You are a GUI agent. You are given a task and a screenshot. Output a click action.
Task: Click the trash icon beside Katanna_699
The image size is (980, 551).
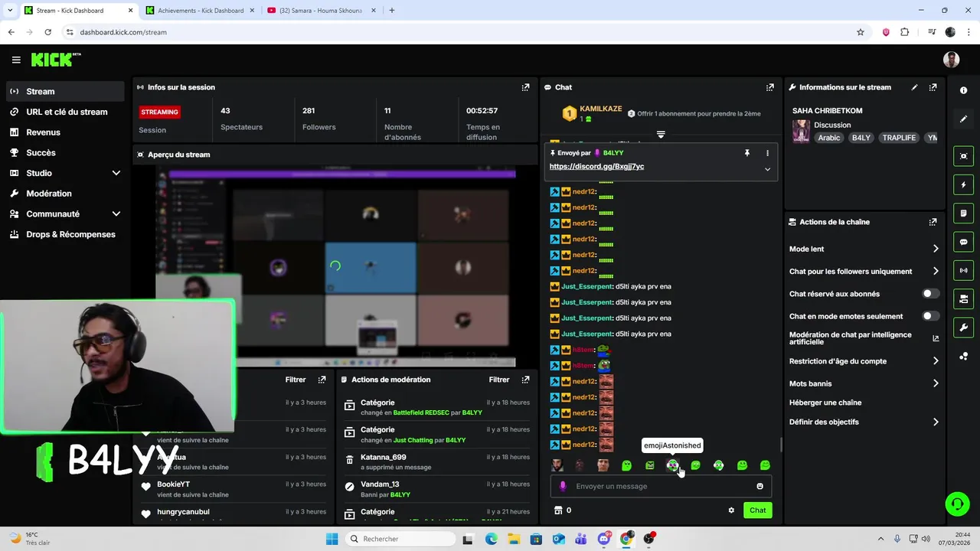point(349,459)
